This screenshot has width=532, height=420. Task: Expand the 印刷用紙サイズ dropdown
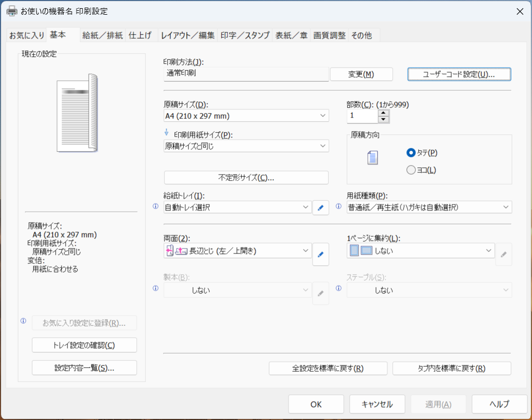(246, 146)
